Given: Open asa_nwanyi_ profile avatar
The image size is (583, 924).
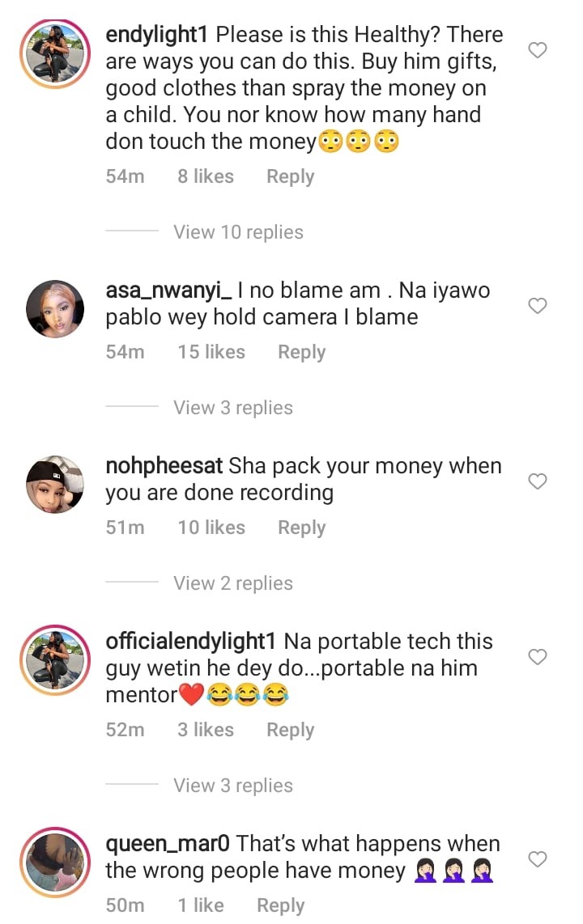Looking at the screenshot, I should click(55, 309).
